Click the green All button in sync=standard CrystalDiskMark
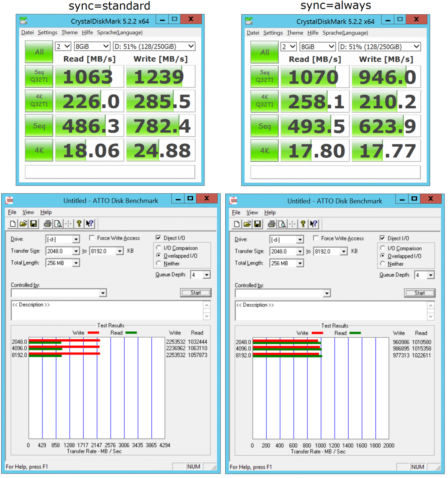The height and width of the screenshot is (478, 448). (39, 52)
